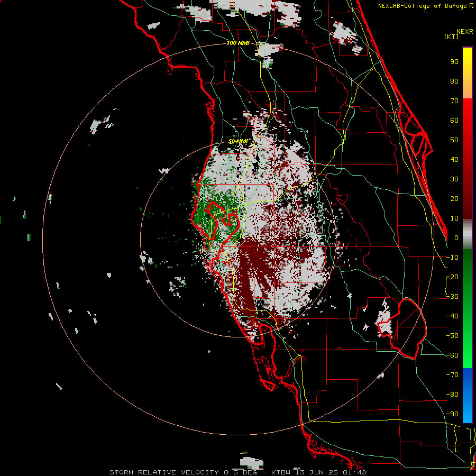Select the positive 10 scale value

point(454,218)
